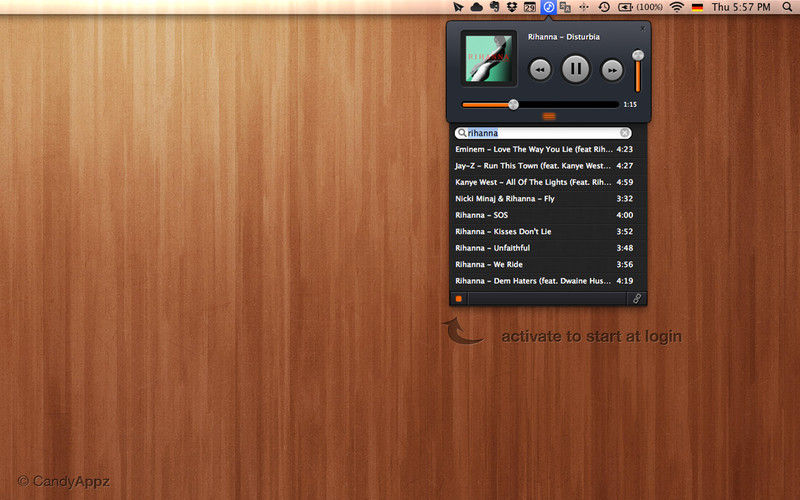Open the Wi-Fi menu

tap(677, 7)
